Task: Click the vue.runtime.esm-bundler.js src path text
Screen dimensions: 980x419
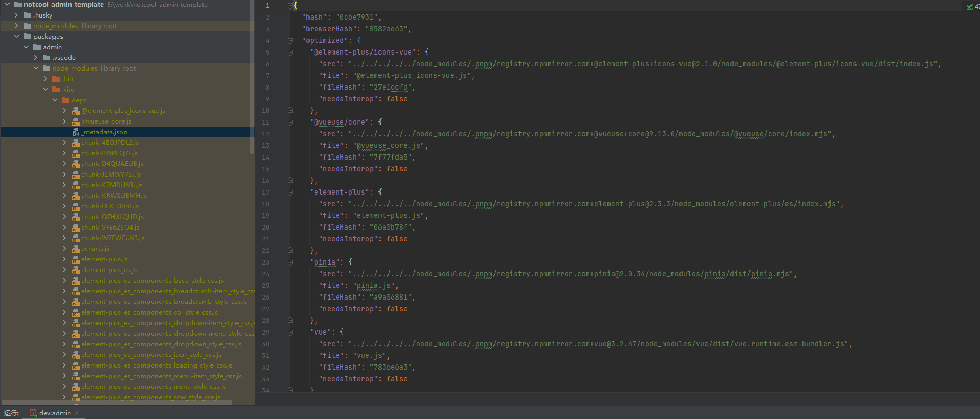Action: tap(598, 344)
